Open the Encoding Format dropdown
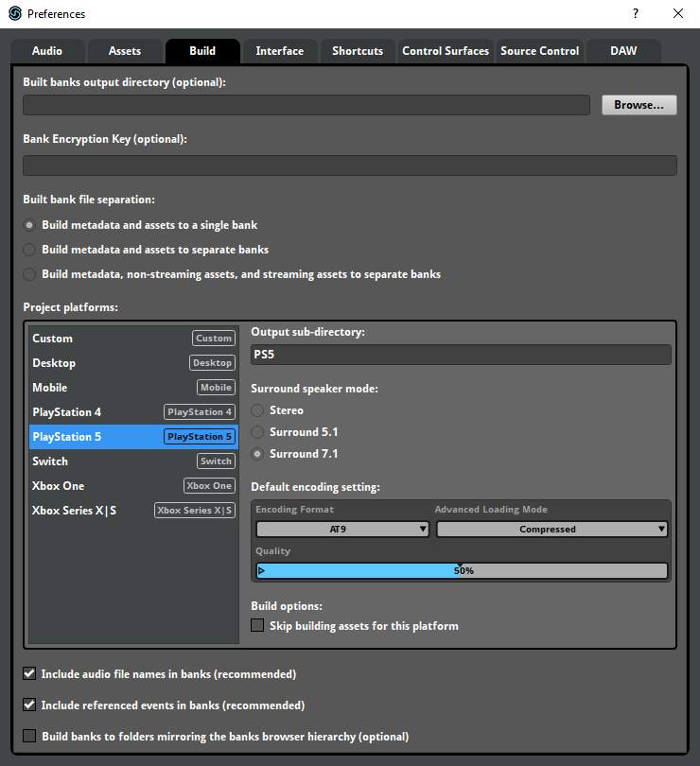This screenshot has width=700, height=766. [x=342, y=529]
